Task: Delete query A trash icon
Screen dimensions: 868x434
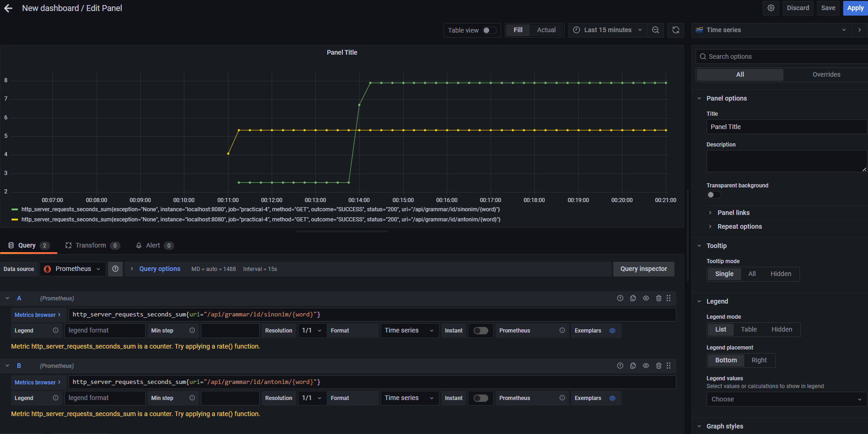Action: (x=659, y=298)
